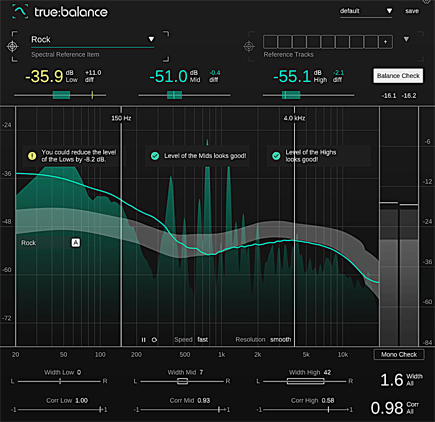Click the Width Low slider

[59, 381]
